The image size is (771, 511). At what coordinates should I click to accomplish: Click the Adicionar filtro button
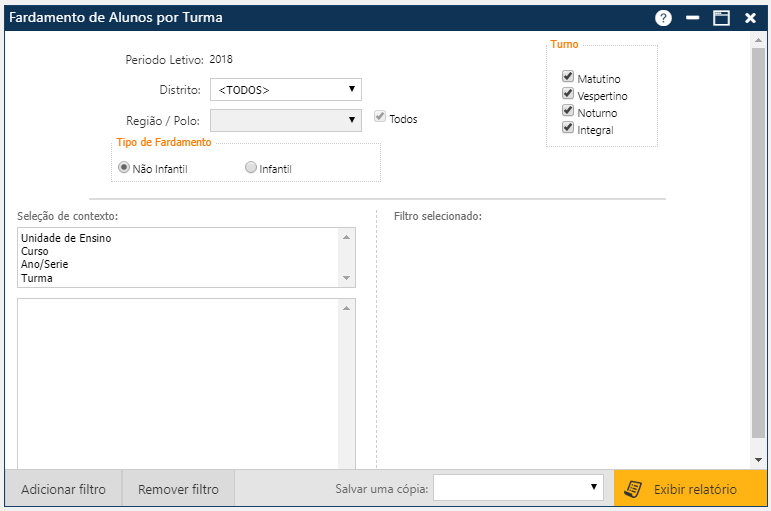pyautogui.click(x=63, y=489)
